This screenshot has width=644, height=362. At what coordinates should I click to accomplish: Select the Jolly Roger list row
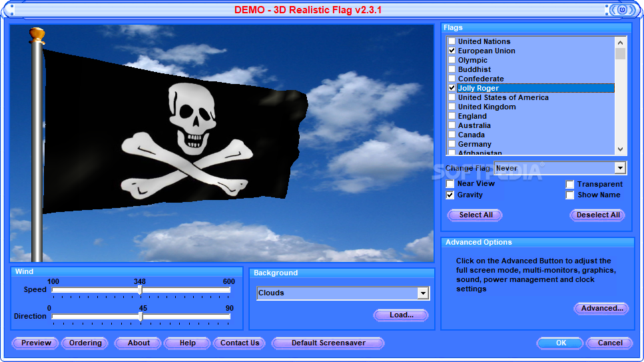(x=535, y=88)
